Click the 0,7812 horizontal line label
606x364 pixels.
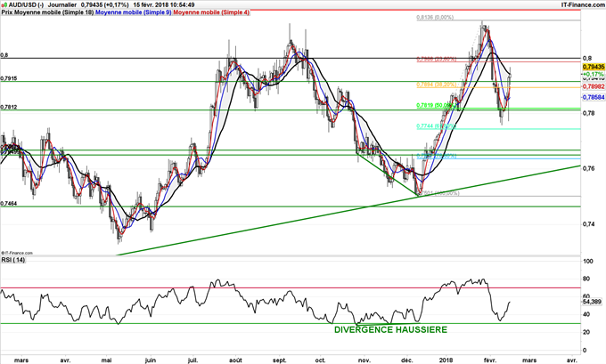coord(9,107)
